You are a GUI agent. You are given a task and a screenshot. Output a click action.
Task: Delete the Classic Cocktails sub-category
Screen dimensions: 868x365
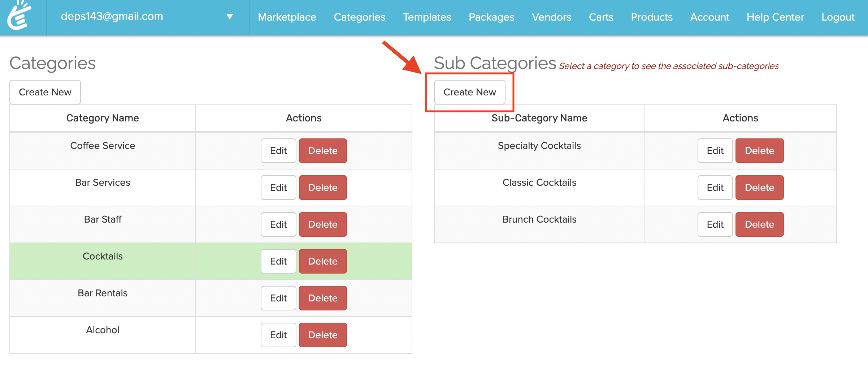tap(759, 188)
